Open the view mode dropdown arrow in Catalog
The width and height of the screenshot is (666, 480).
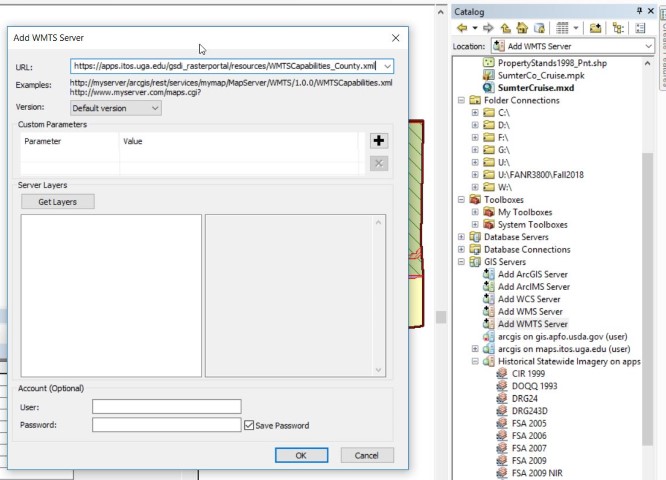click(576, 28)
